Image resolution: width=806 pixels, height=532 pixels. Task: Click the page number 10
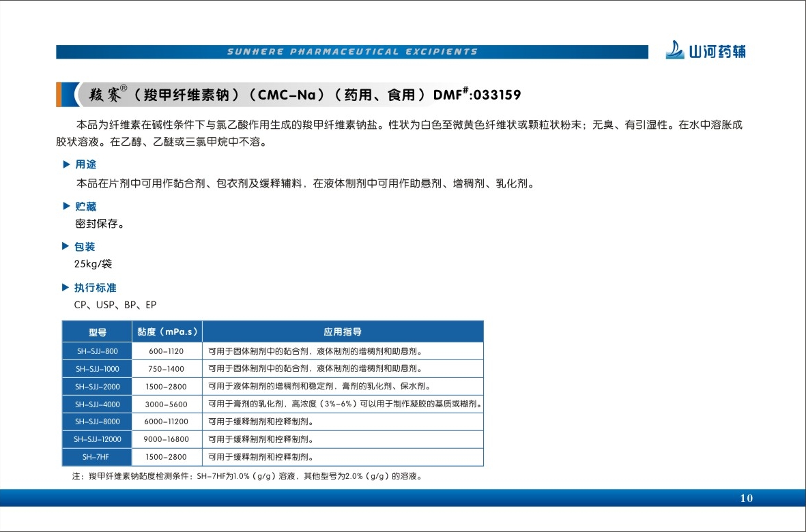[747, 498]
